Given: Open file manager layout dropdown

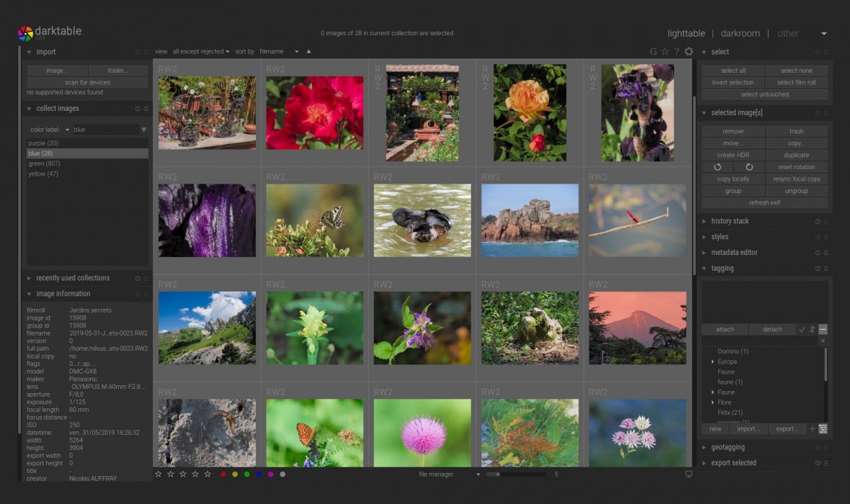Looking at the screenshot, I should click(449, 474).
